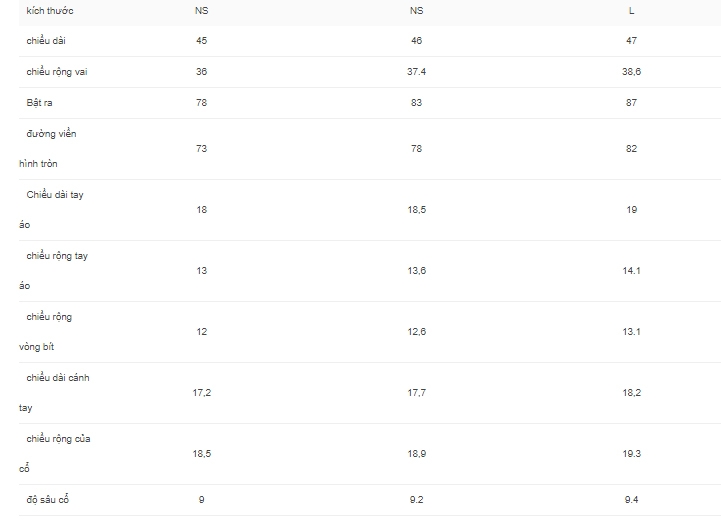
Task: Click the value 87 in Bật ra row
Action: [x=631, y=103]
